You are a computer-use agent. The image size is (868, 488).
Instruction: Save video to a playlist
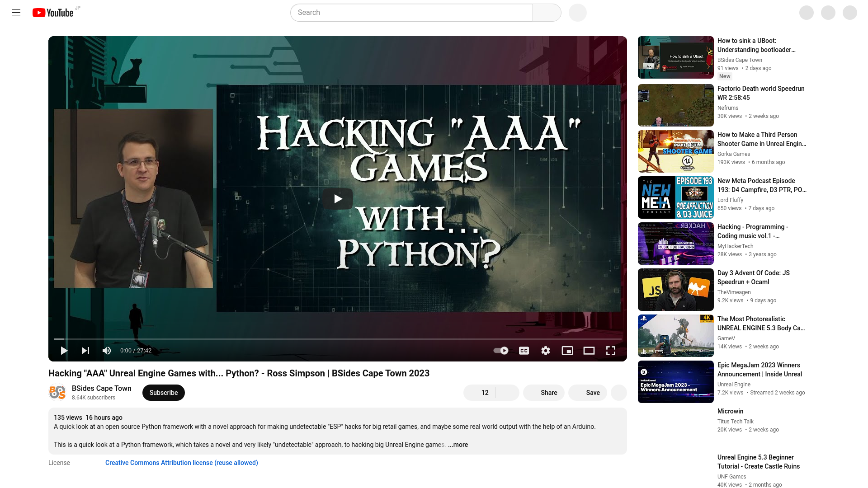[x=588, y=393]
